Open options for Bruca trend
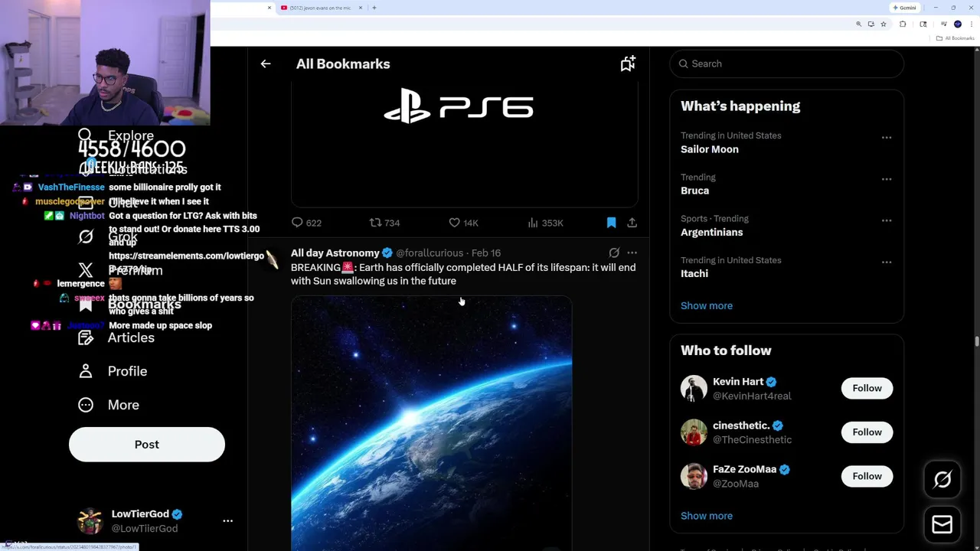This screenshot has width=980, height=551. [x=887, y=179]
